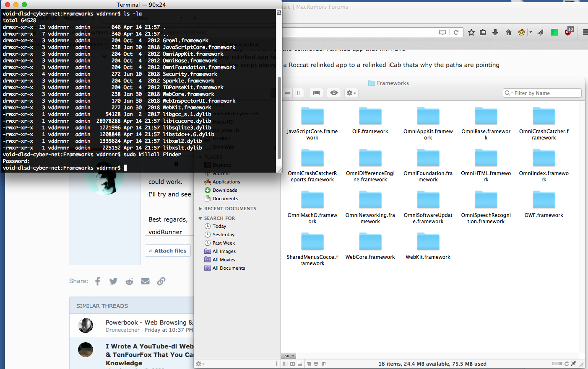The width and height of the screenshot is (588, 369).
Task: Toggle reader view book icon in address bar
Action: click(x=442, y=32)
